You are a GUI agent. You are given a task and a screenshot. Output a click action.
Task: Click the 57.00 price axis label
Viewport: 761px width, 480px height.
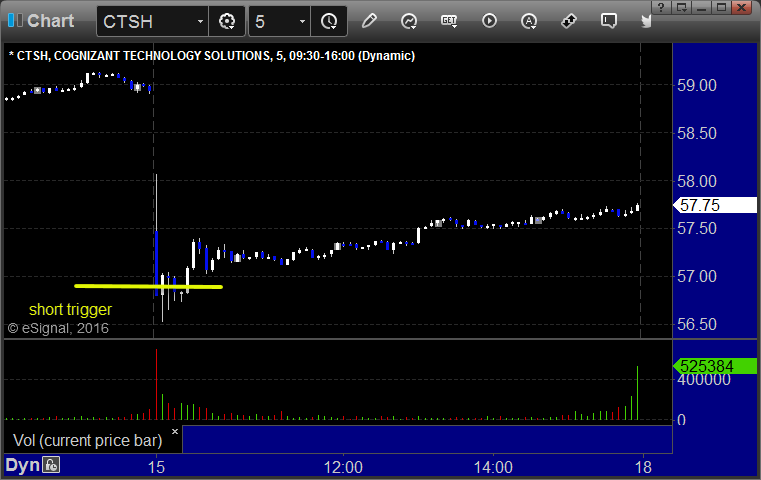pos(696,276)
